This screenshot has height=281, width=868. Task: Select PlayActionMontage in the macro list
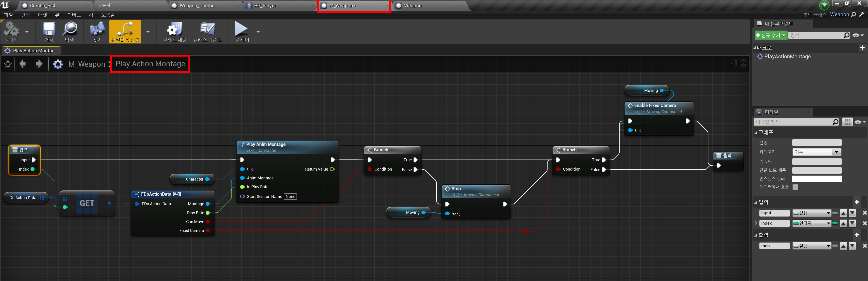click(x=787, y=57)
